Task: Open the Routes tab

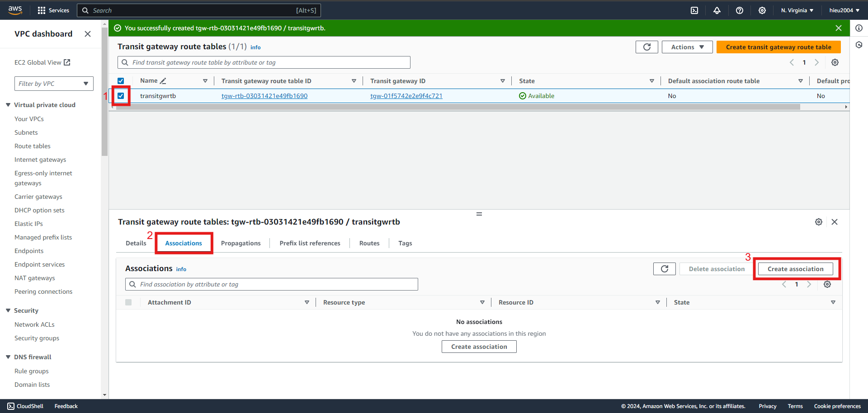Action: pyautogui.click(x=369, y=243)
